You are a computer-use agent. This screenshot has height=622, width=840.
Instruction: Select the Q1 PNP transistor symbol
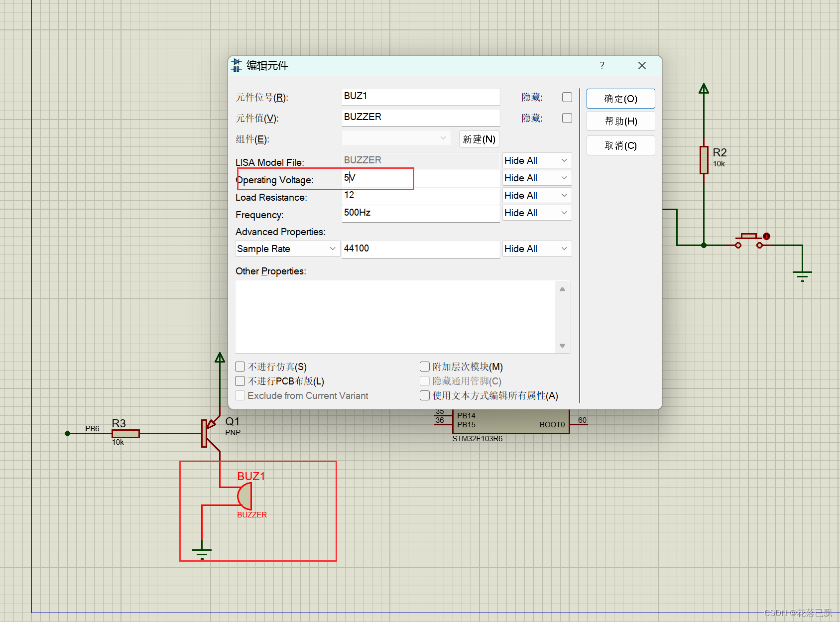(211, 433)
